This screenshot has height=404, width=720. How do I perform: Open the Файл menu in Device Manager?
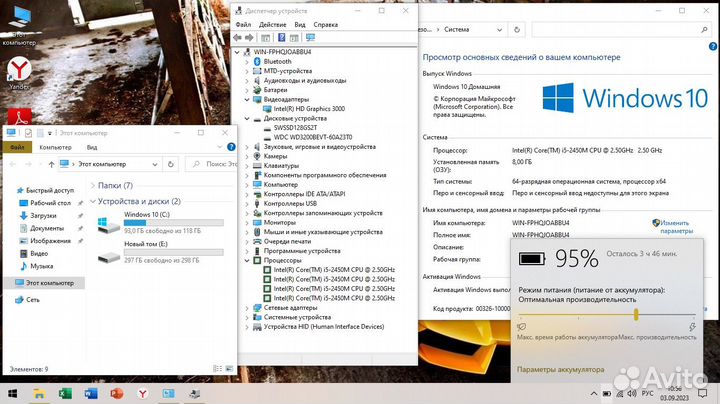tap(243, 25)
